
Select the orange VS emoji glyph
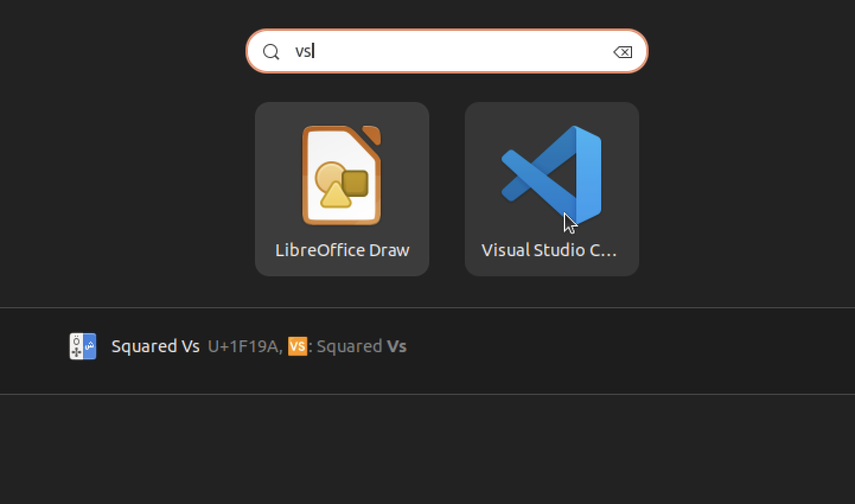298,346
